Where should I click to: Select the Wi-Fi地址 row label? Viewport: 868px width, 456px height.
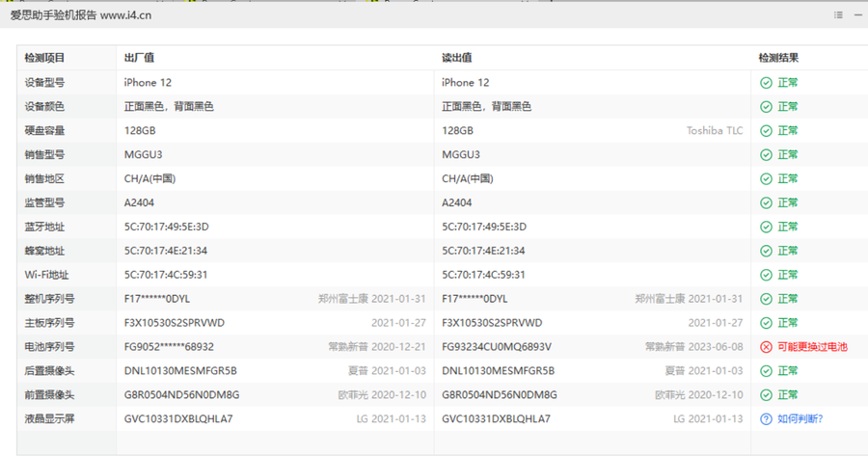tap(46, 275)
